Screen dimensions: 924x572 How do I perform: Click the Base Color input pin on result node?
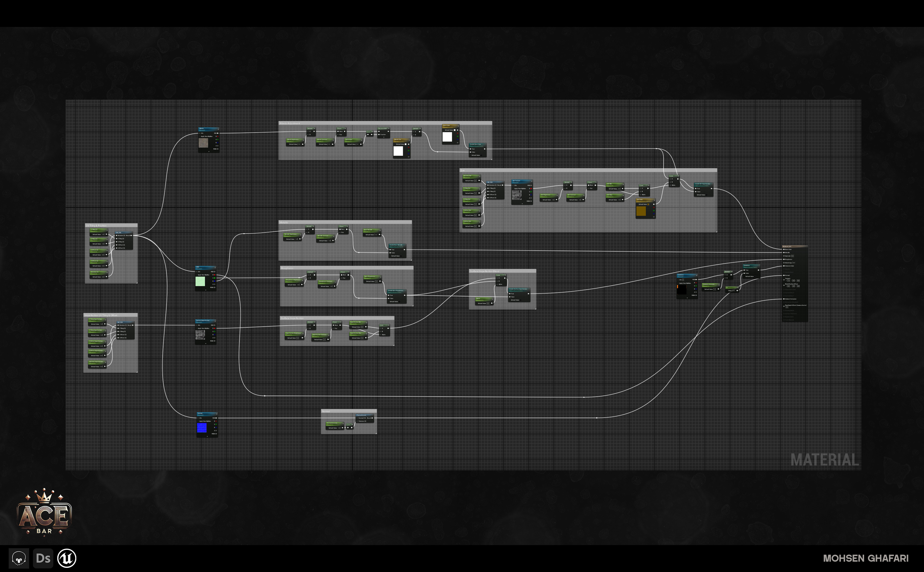[784, 249]
